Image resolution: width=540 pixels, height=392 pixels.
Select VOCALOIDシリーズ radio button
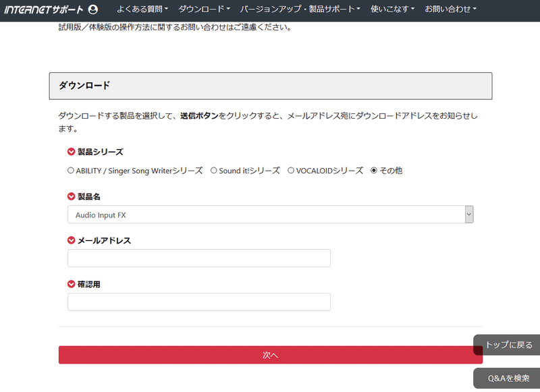click(291, 170)
